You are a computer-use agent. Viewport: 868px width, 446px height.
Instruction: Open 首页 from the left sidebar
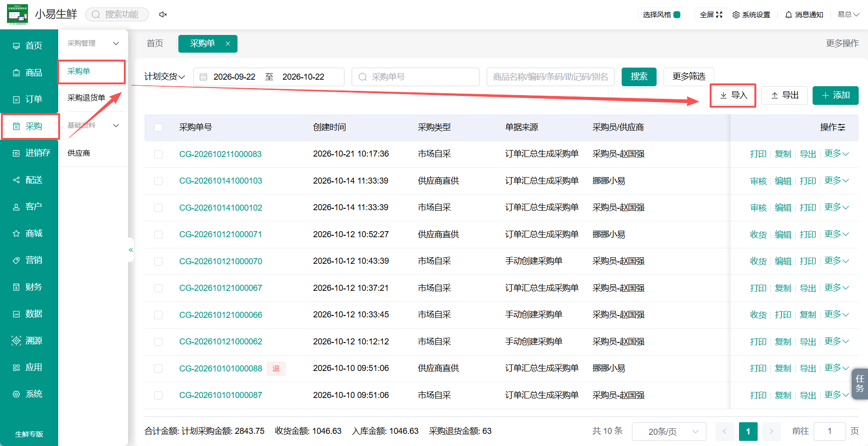pyautogui.click(x=29, y=46)
